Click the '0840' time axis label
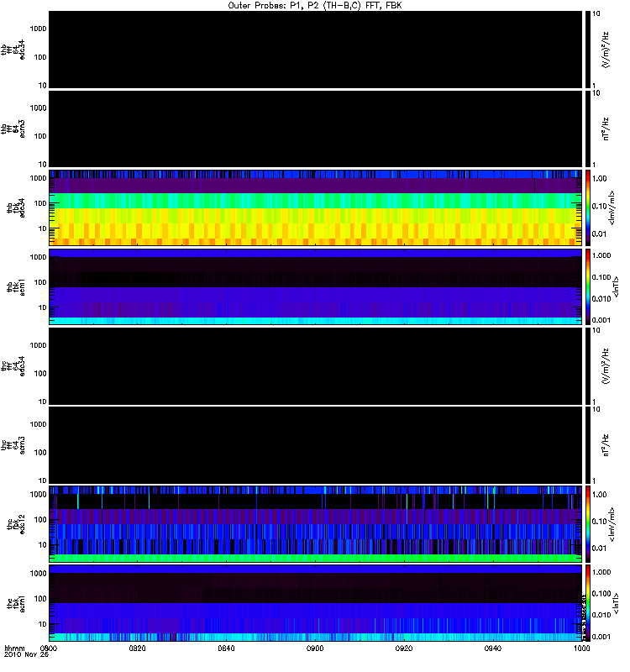 click(226, 648)
